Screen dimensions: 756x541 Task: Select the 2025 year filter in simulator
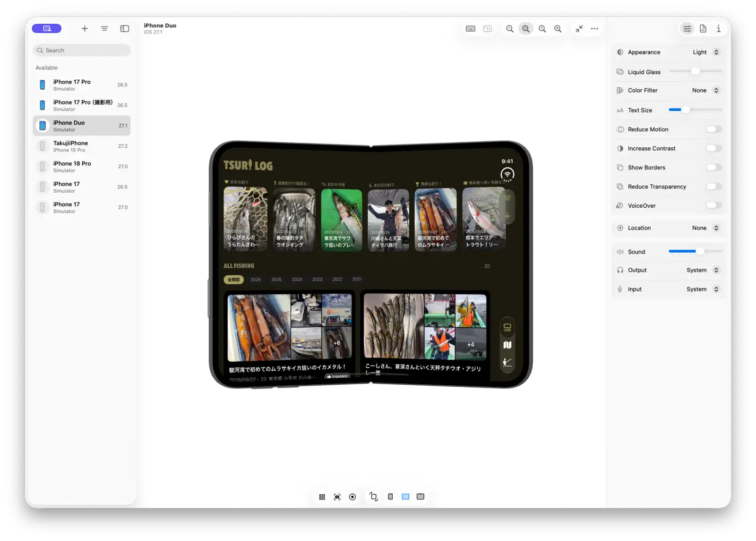pos(276,279)
